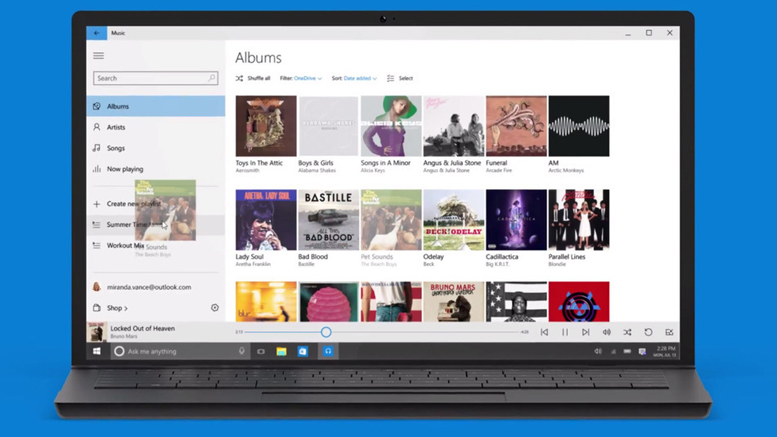Open the Workout Mix playlist
Screen dimensions: 777x437
click(156, 245)
